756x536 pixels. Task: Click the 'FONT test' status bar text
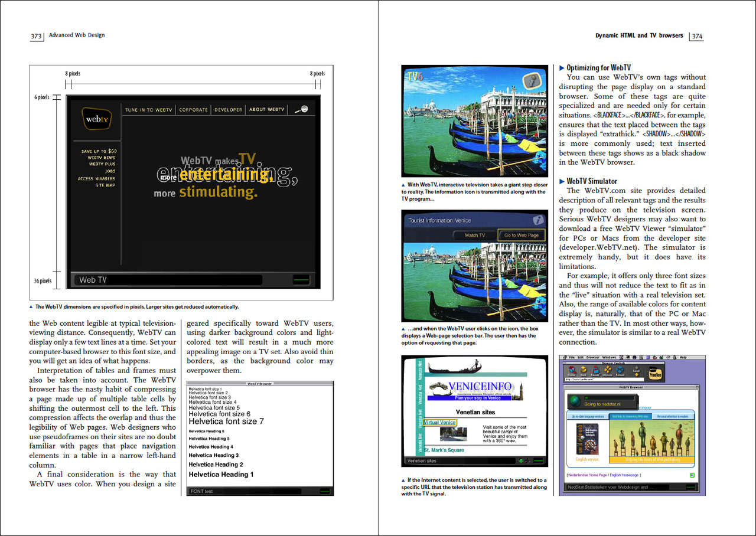(201, 491)
